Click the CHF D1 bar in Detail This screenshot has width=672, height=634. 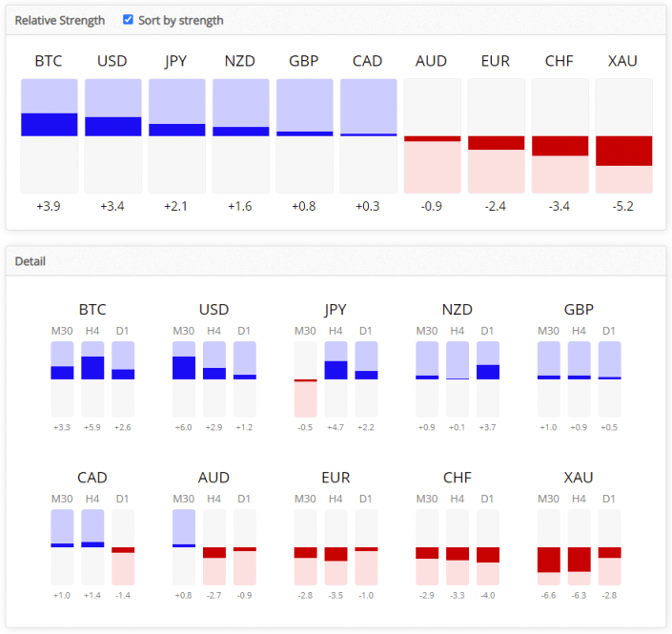pos(487,547)
